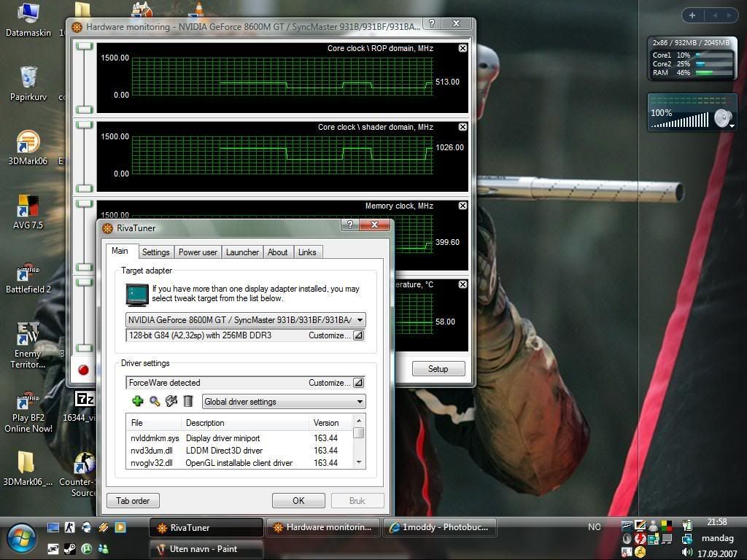Launch AVG 7.5 from desktop
This screenshot has width=747, height=560.
point(28,212)
